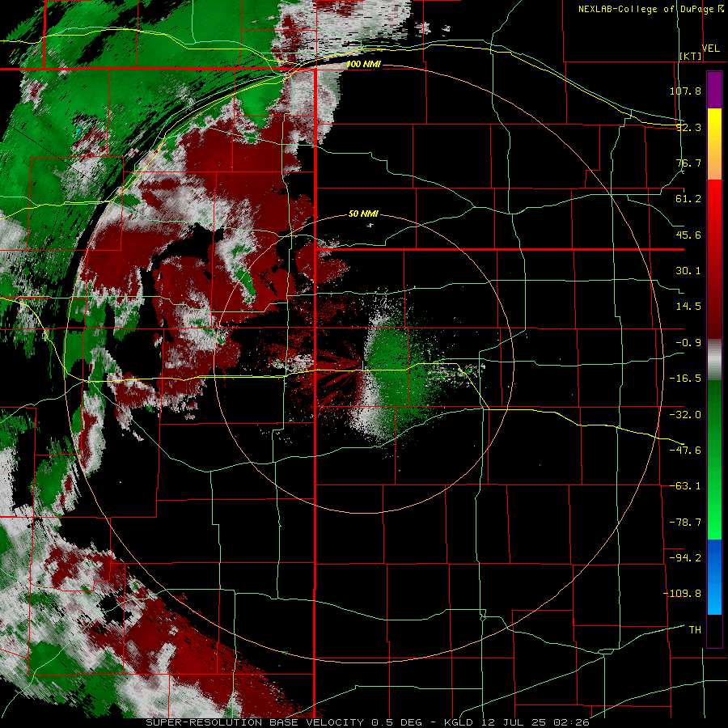728x728 pixels.
Task: Click the -109.8 velocity scale value
Action: coord(683,594)
